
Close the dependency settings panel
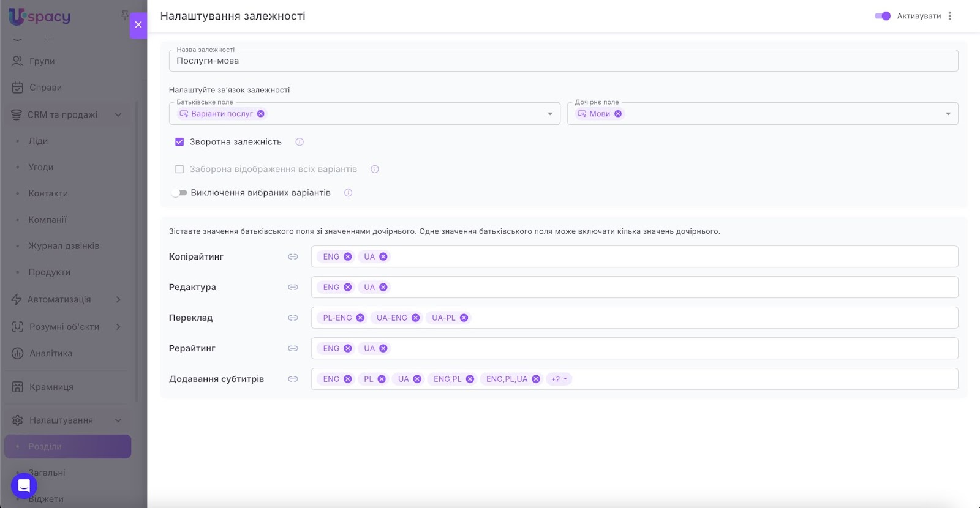pos(138,25)
